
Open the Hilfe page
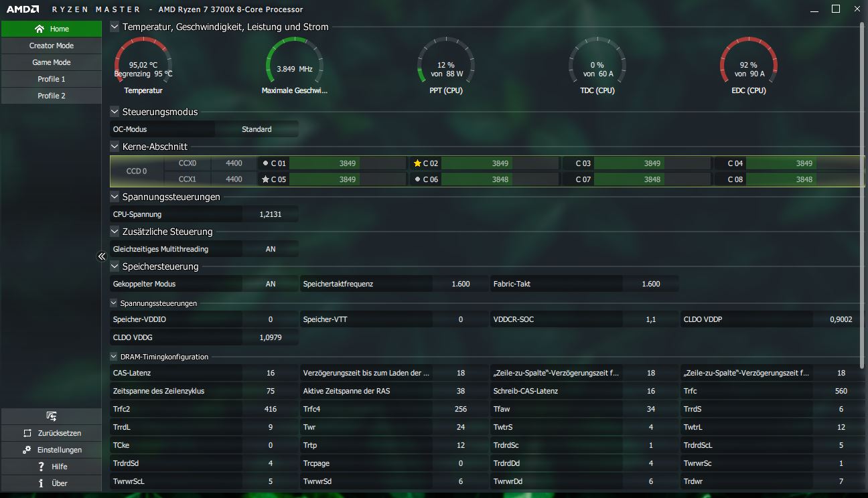(51, 467)
